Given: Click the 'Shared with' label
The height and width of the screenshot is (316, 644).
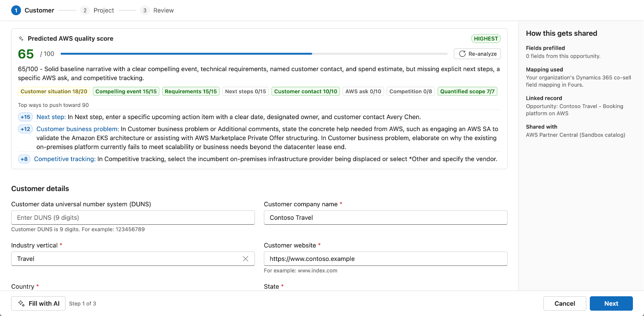Looking at the screenshot, I should pos(542,127).
